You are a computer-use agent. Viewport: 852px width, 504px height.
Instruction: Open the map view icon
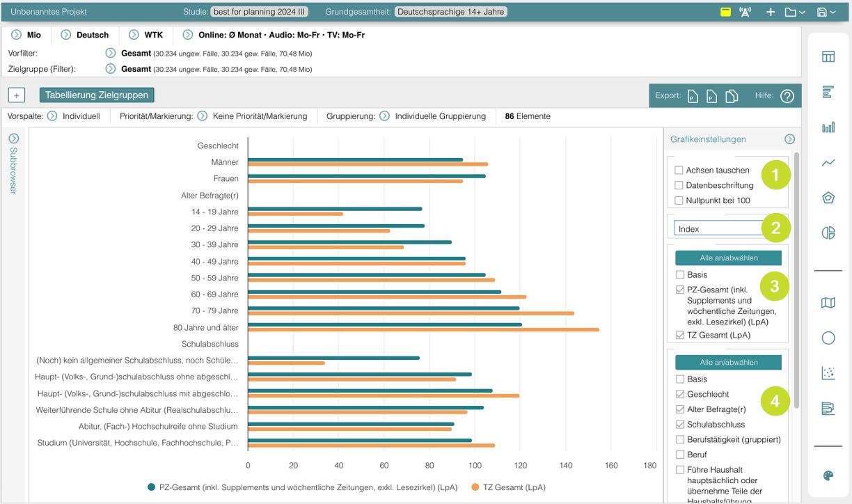tap(828, 303)
